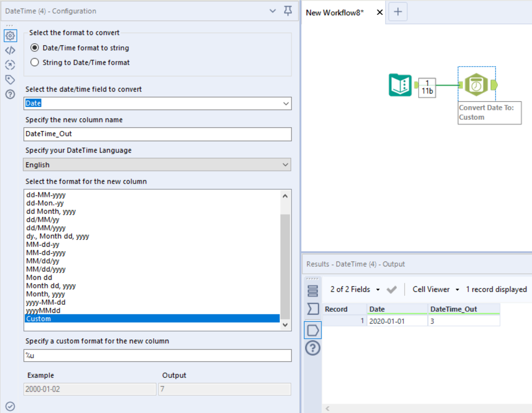Show the results Messages list icon

point(313,290)
